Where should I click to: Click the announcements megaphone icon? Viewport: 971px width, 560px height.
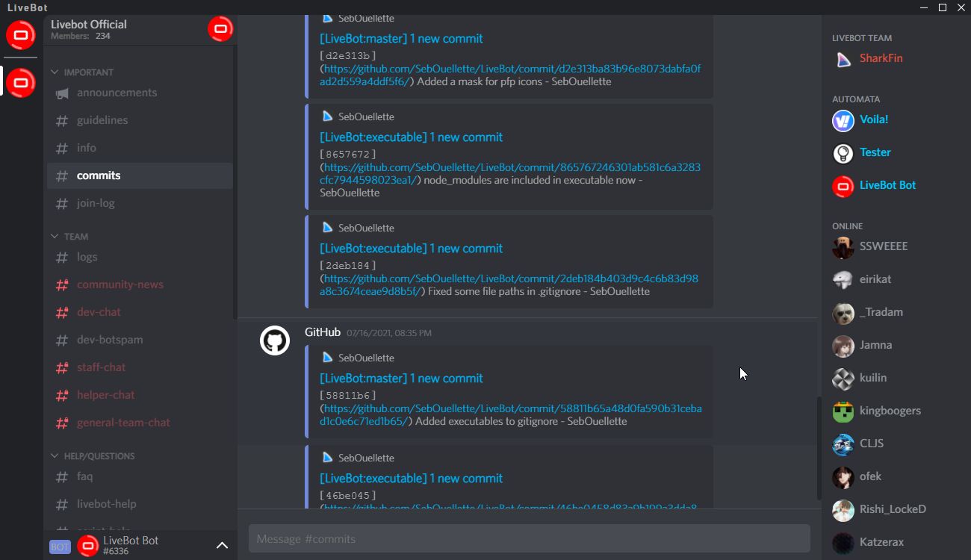63,92
